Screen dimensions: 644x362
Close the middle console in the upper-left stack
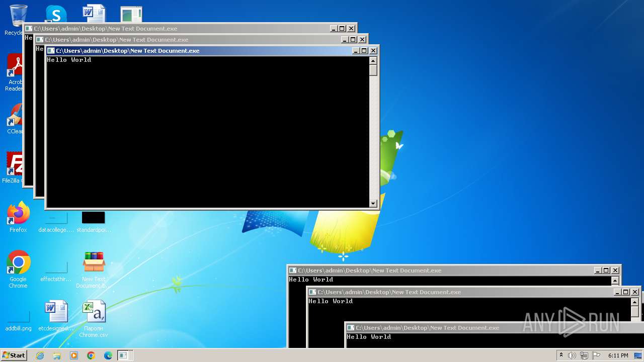(362, 40)
